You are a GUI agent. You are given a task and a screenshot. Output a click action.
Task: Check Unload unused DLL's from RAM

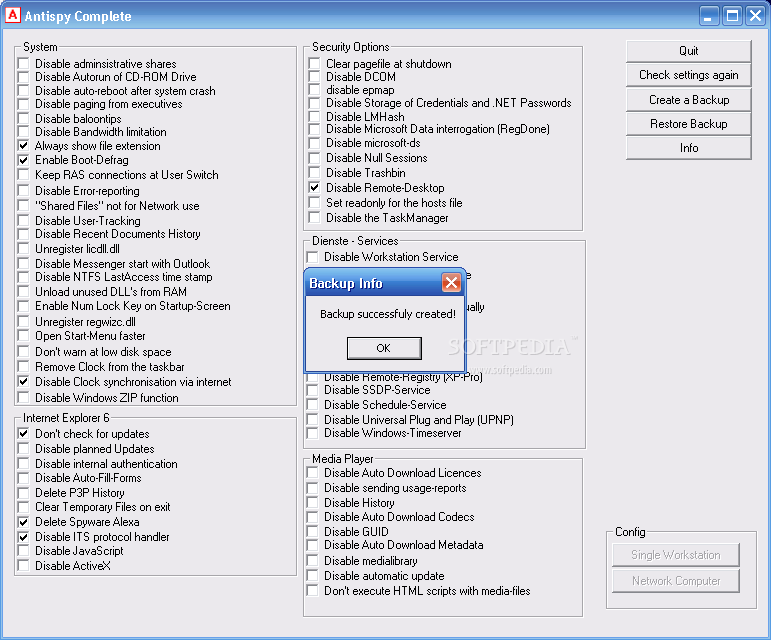23,291
